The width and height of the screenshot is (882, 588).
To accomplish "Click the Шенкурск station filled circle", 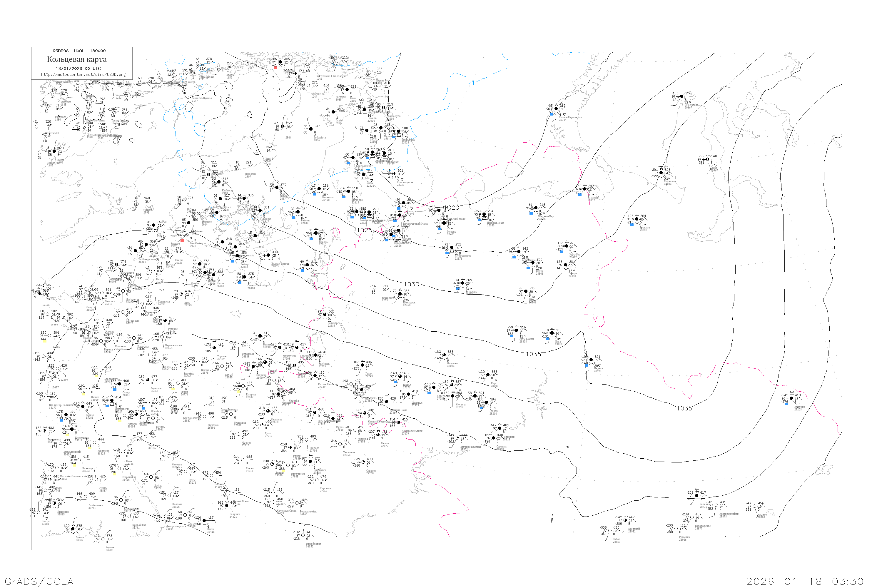I will coord(400,294).
